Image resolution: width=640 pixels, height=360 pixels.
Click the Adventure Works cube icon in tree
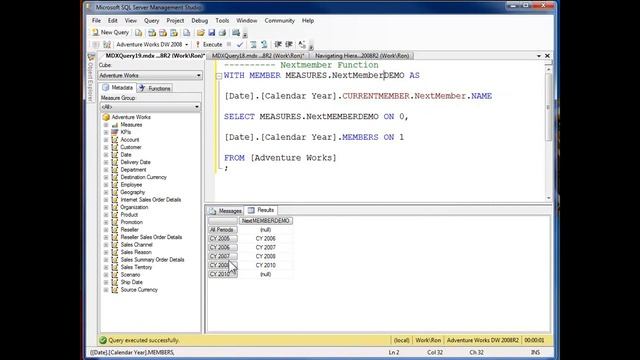tap(106, 117)
